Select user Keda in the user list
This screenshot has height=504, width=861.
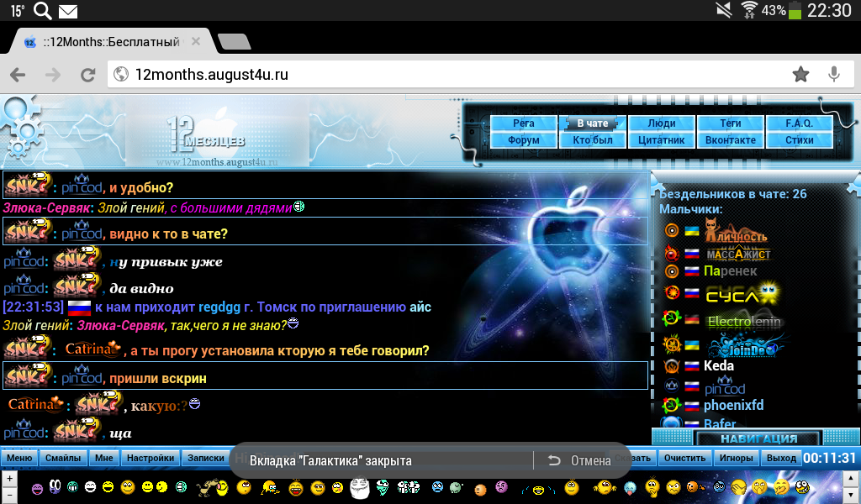tap(719, 365)
